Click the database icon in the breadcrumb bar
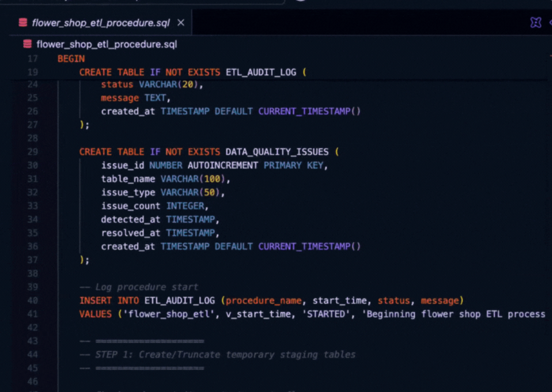This screenshot has width=552, height=392. click(x=27, y=44)
